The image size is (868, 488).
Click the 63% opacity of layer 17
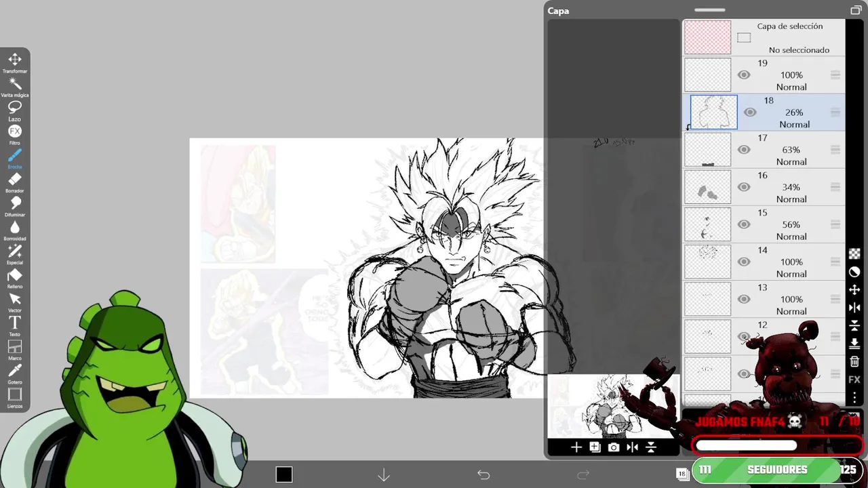point(791,150)
